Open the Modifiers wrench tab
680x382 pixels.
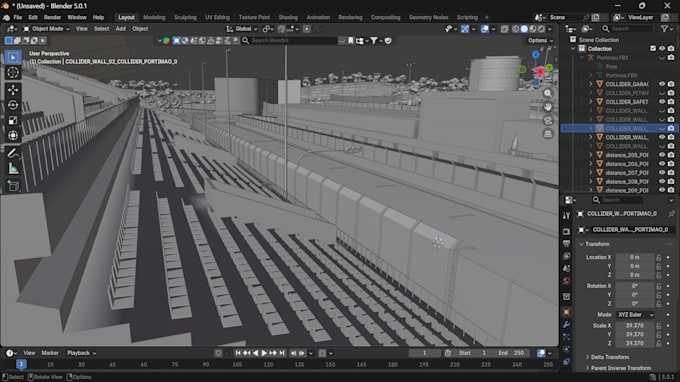pos(566,324)
